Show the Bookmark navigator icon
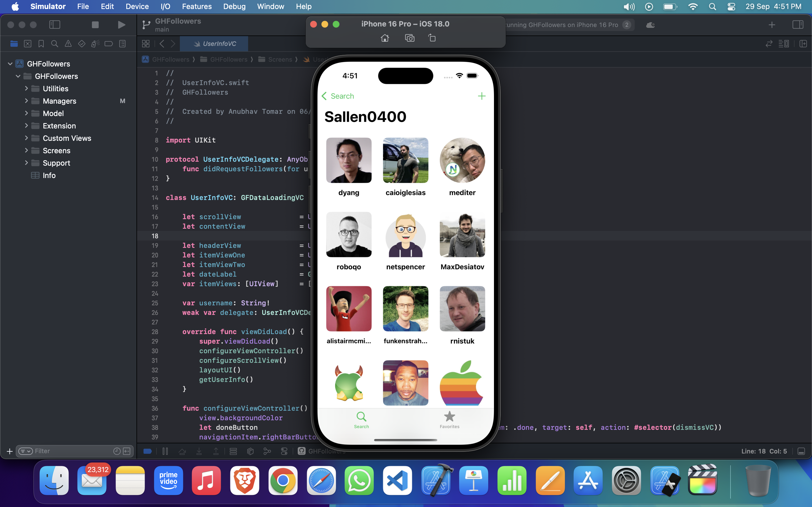 tap(41, 44)
